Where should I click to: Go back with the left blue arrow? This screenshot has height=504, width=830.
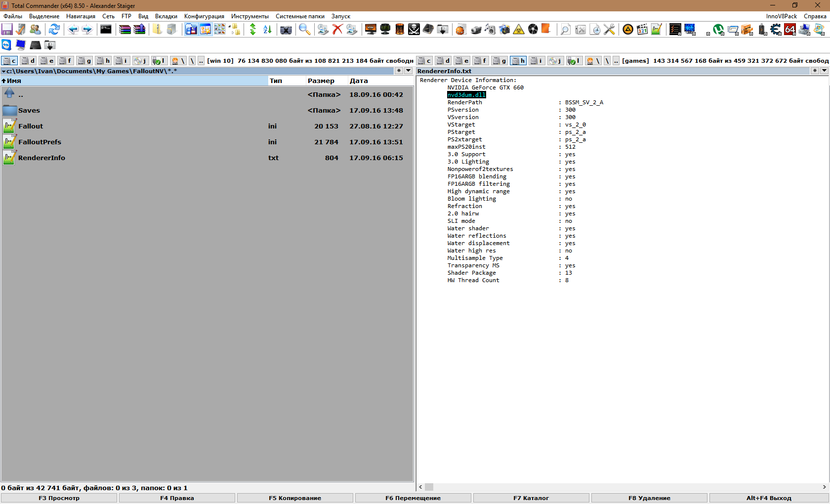tap(73, 30)
